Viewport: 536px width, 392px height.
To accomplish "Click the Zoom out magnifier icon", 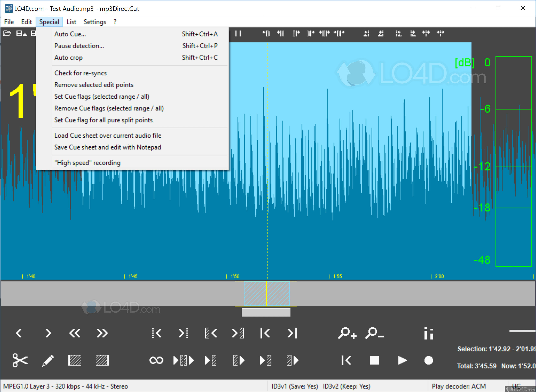I will coord(374,333).
